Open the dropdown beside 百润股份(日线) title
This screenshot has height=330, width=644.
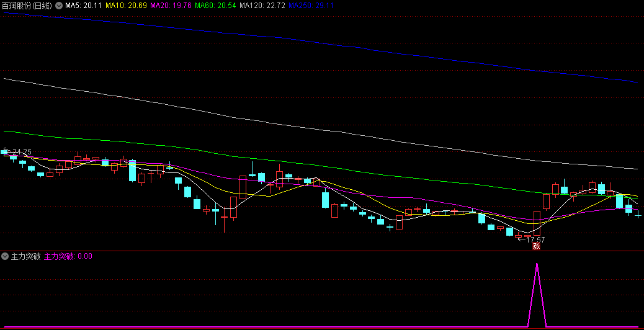click(x=59, y=6)
